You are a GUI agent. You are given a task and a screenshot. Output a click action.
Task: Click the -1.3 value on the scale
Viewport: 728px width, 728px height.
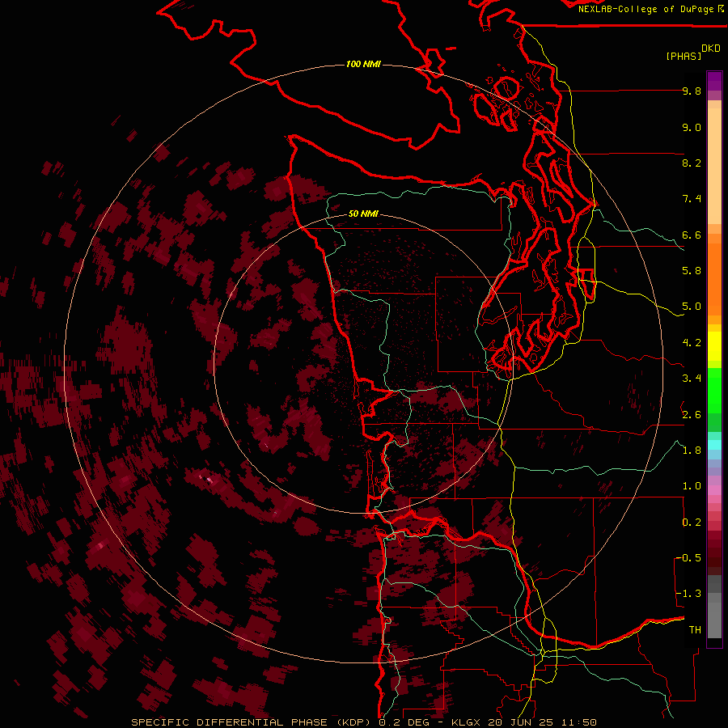point(688,594)
